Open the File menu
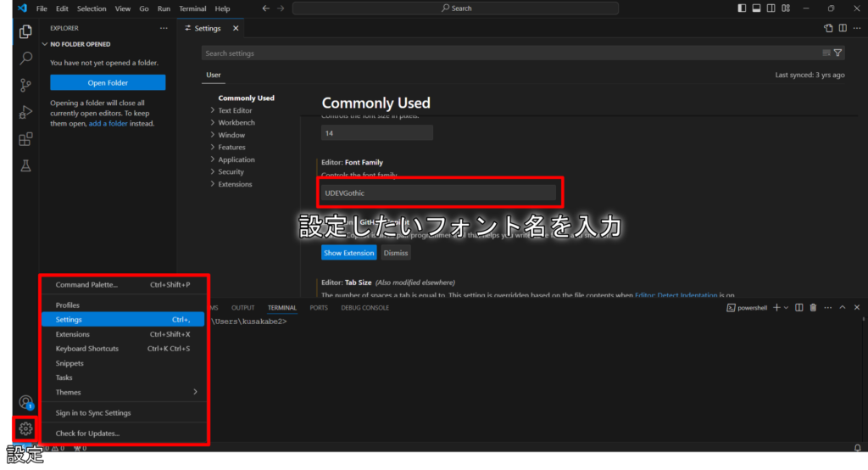This screenshot has width=868, height=470. [42, 8]
